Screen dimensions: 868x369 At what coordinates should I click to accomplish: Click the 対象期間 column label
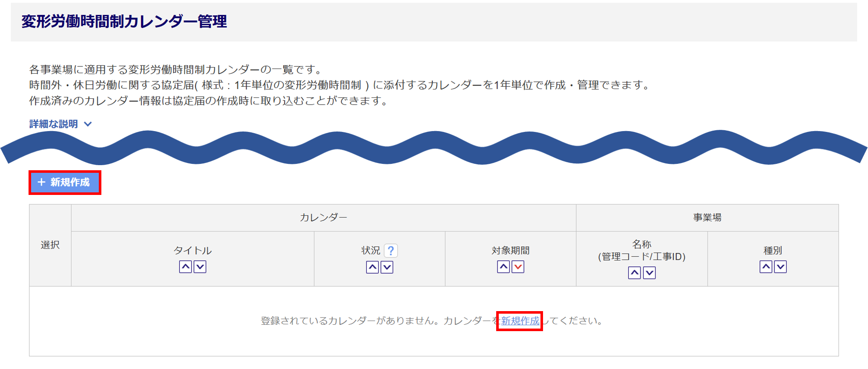[510, 251]
